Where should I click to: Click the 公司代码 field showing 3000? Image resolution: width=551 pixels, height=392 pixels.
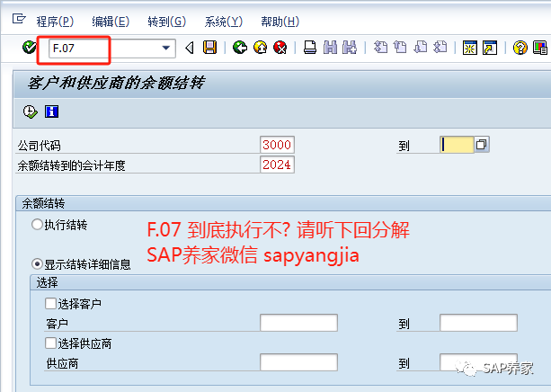point(277,145)
